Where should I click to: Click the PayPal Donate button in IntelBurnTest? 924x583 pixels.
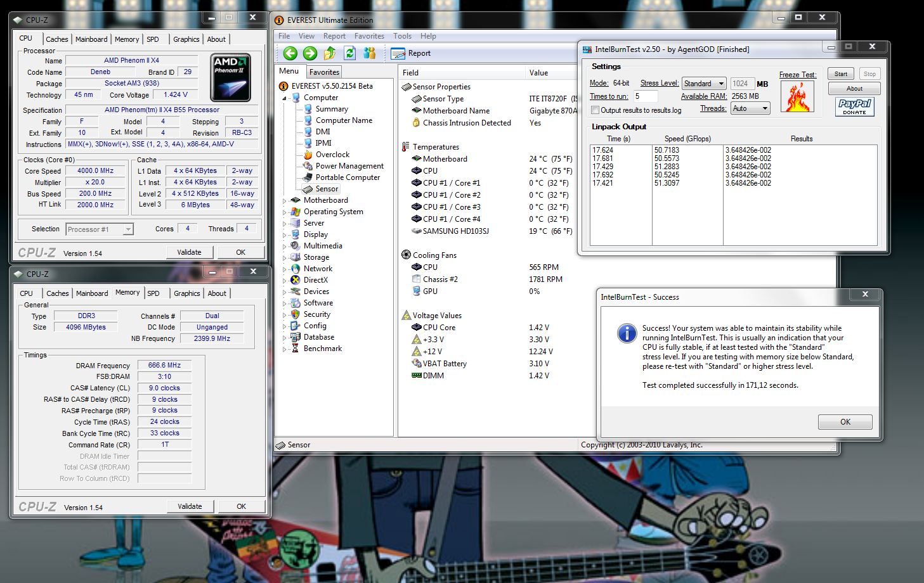coord(854,106)
